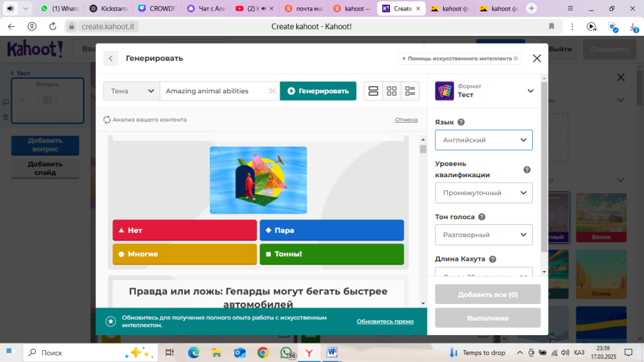Open Google Chrome from taskbar
Viewport: 644px width, 362px height.
(x=263, y=352)
